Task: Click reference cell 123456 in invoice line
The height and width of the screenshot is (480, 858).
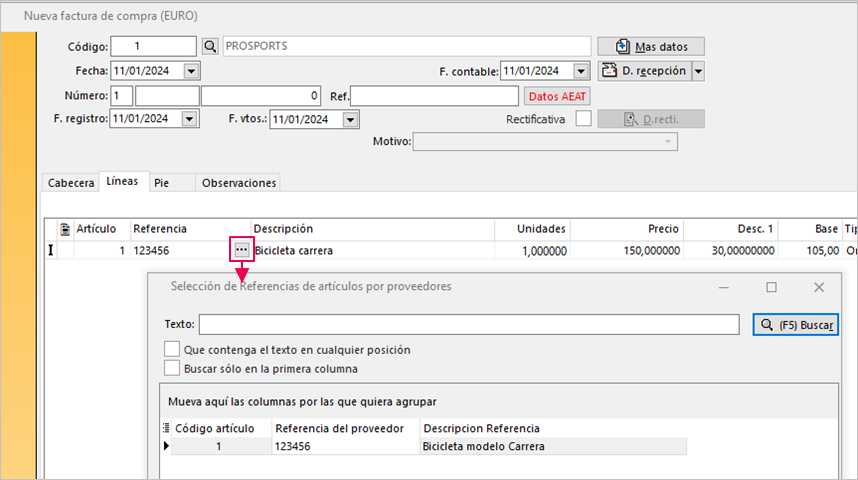Action: (x=181, y=251)
